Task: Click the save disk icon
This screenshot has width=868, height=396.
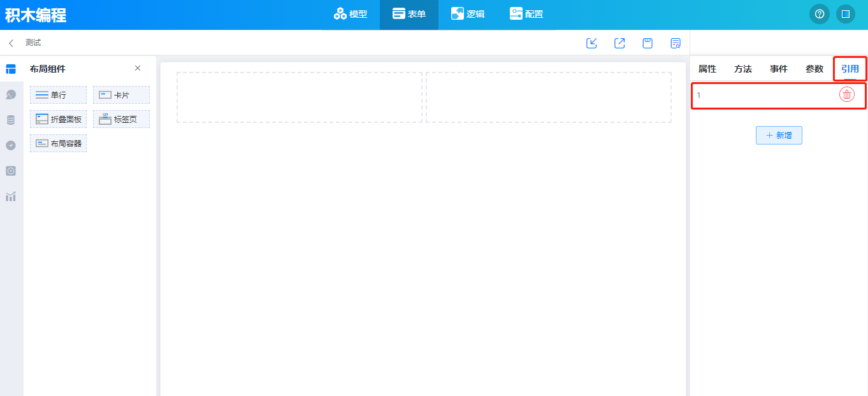Action: [x=647, y=43]
